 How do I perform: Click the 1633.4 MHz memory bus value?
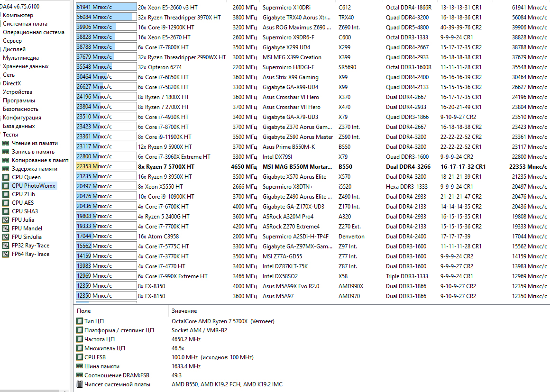tap(186, 366)
